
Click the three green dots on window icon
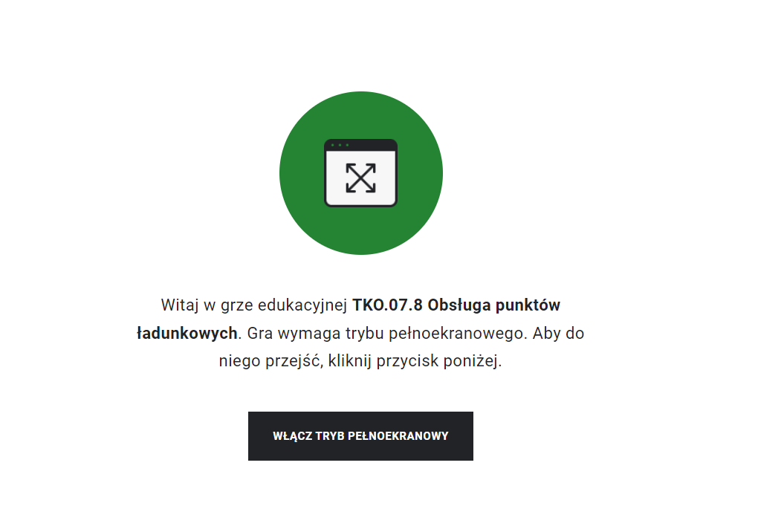tap(340, 145)
